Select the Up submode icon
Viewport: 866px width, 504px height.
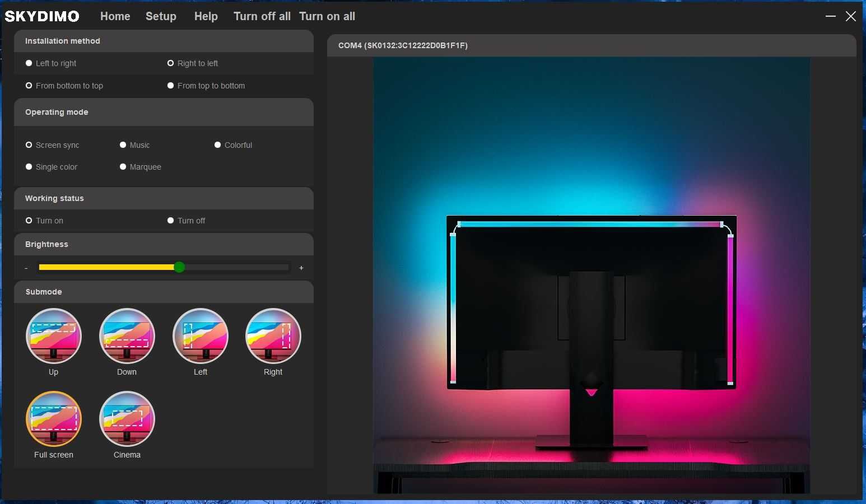coord(54,336)
